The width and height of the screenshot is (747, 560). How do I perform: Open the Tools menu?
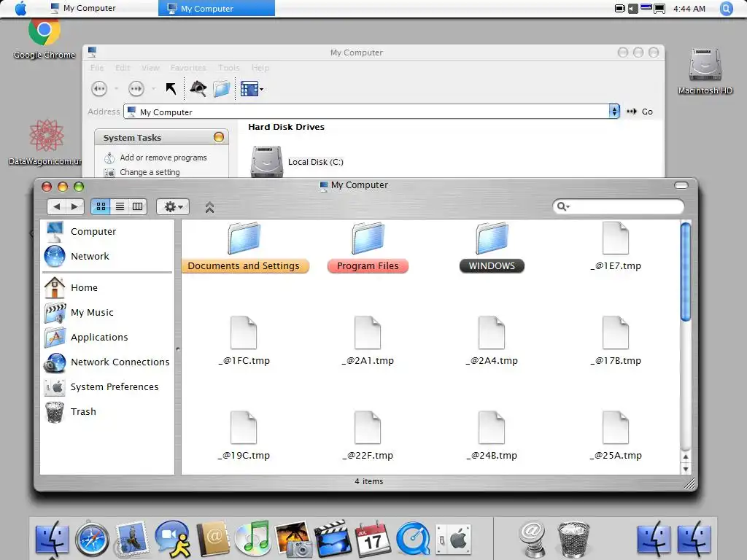point(228,68)
